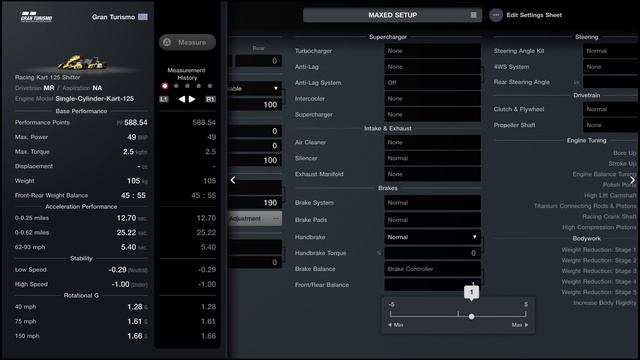640x360 pixels.
Task: Select the Steering Angle Kit Normal field
Action: 611,51
